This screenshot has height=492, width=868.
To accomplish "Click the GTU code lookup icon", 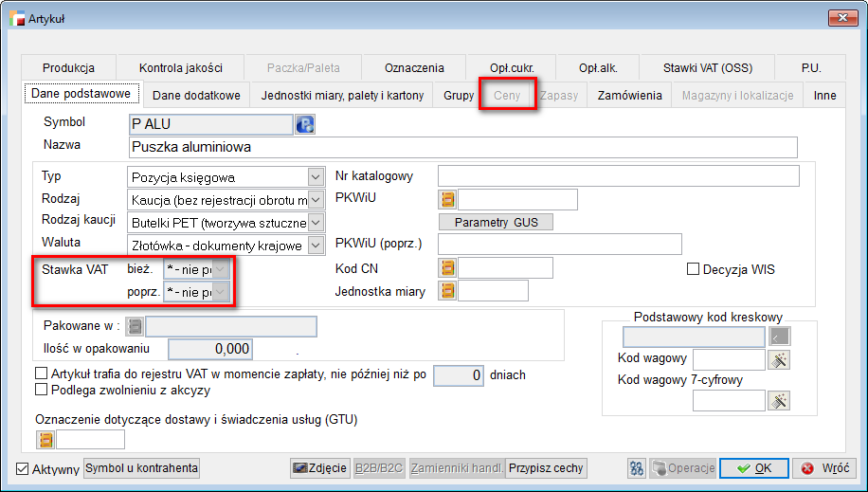I will 45,439.
